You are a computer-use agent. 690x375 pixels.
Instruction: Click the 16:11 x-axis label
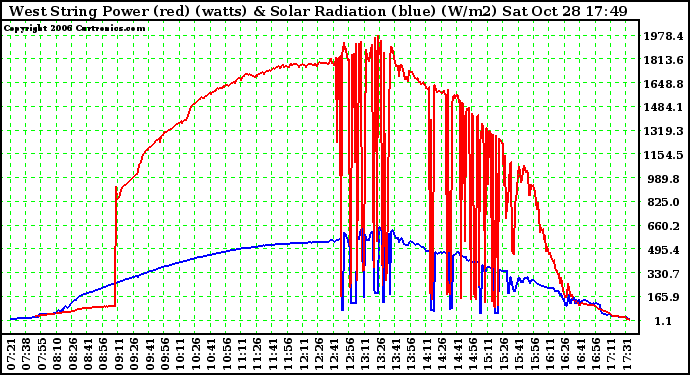[x=551, y=354]
